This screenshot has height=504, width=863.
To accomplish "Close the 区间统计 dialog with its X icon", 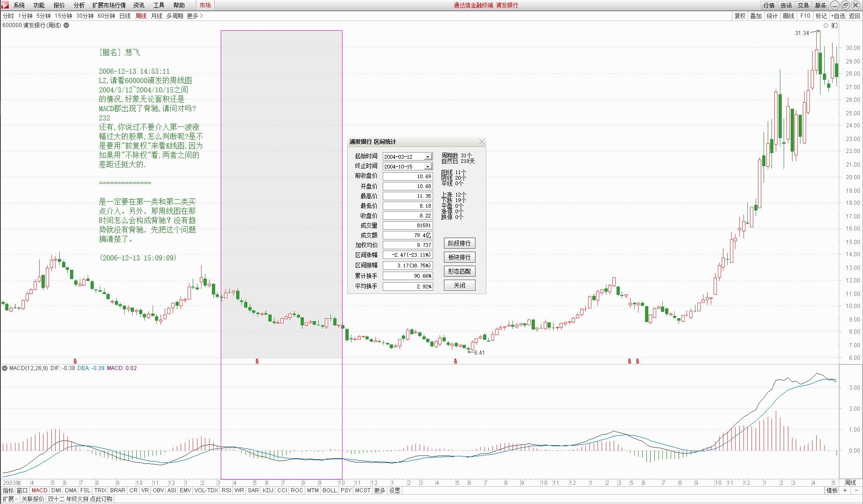I will tap(482, 142).
